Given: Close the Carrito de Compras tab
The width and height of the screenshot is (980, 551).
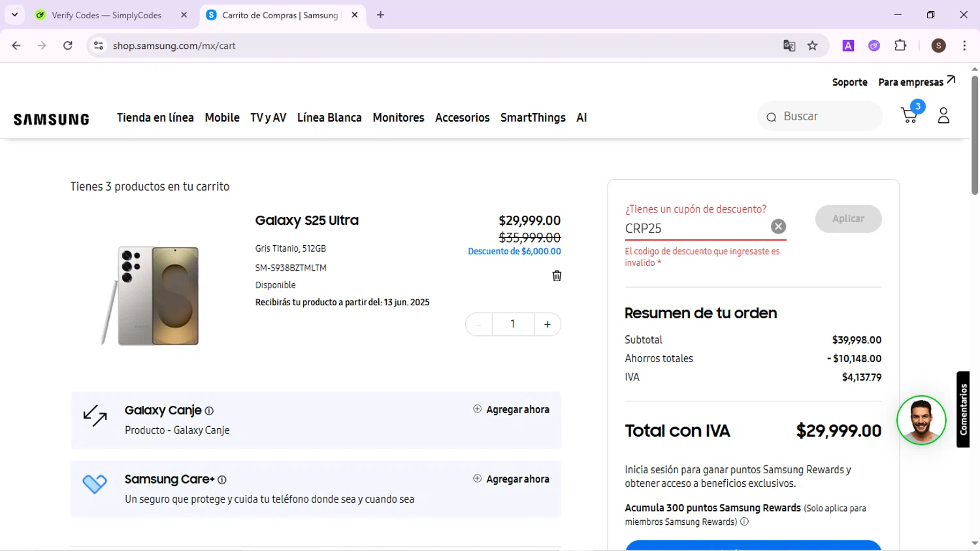Looking at the screenshot, I should click(355, 15).
